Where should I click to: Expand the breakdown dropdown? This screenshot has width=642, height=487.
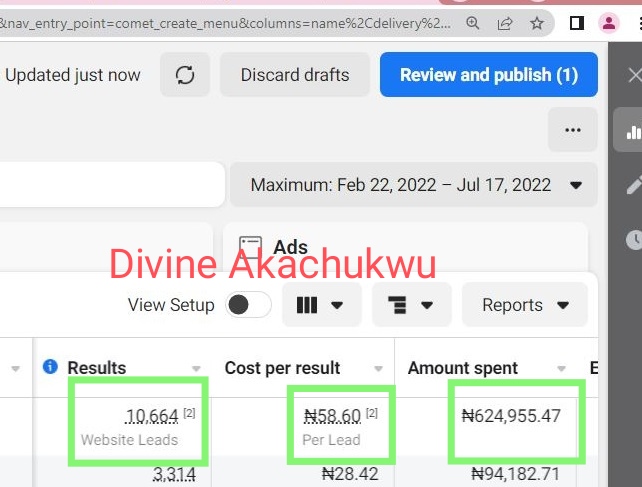point(411,305)
